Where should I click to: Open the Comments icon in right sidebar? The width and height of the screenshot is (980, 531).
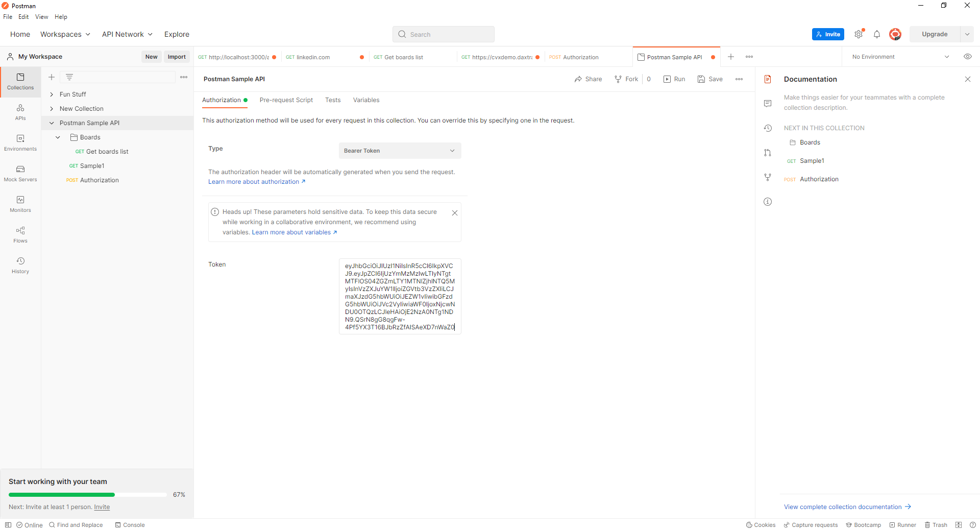tap(768, 104)
